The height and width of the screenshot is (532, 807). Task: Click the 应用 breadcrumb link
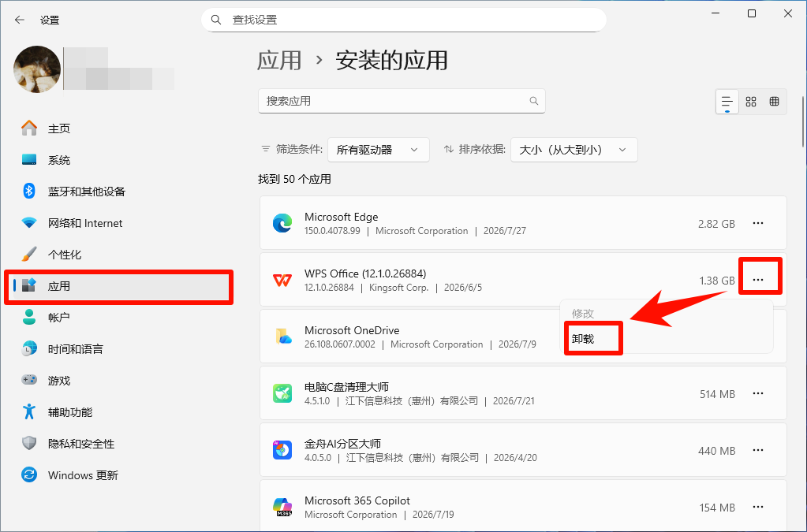click(279, 61)
